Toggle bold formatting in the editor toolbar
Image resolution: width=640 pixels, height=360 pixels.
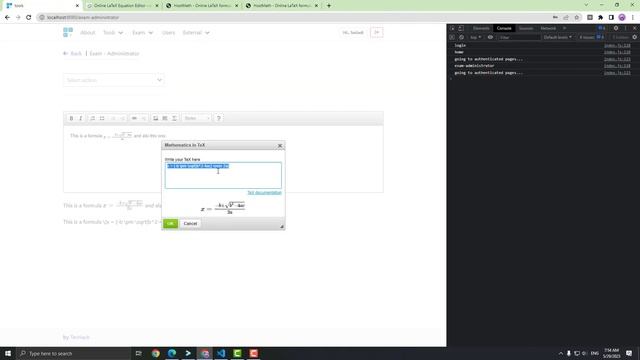pos(71,118)
